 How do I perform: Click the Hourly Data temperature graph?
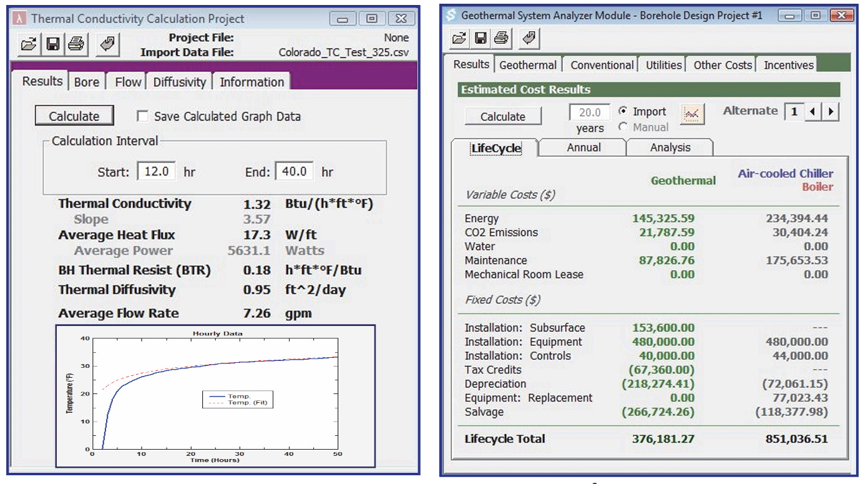click(215, 396)
